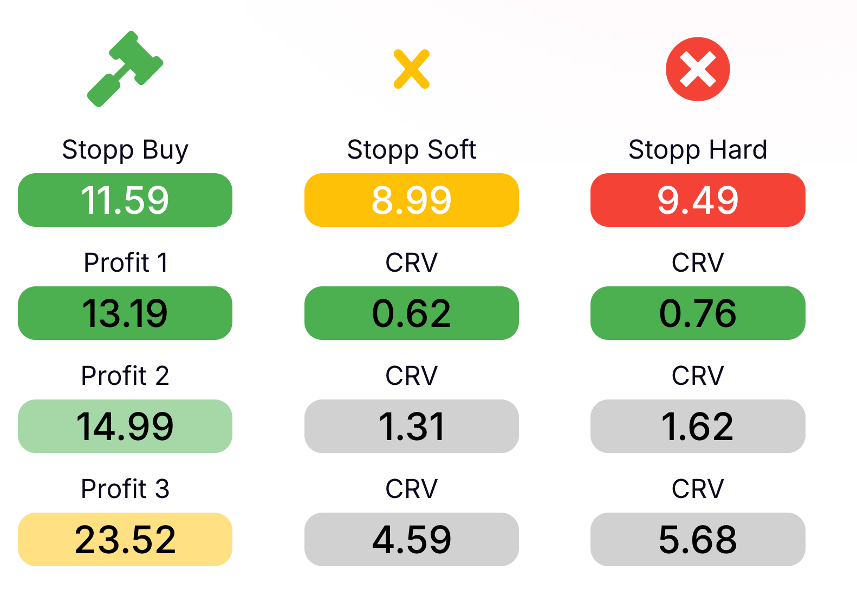Click the Profit 3 label text
The width and height of the screenshot is (857, 616).
point(125,489)
